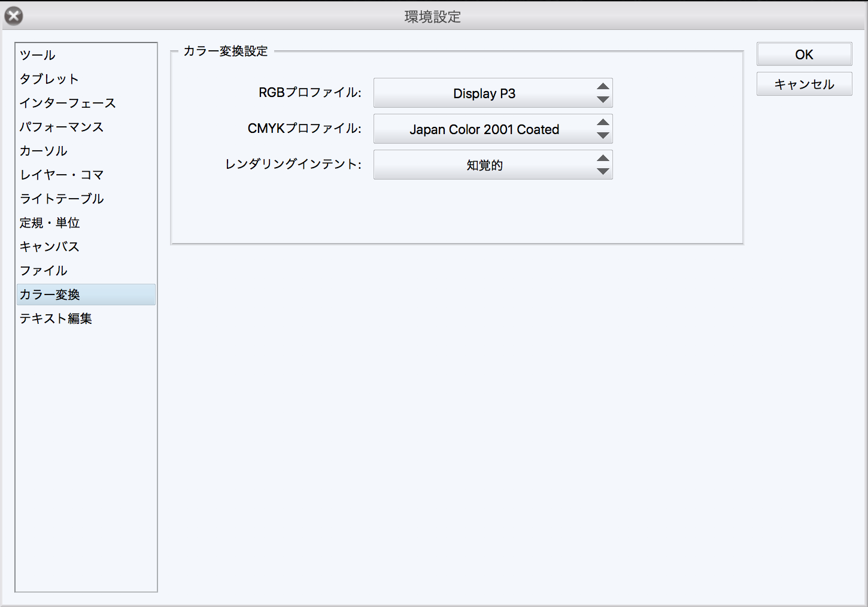Image resolution: width=868 pixels, height=607 pixels.
Task: Select カーソル category
Action: pyautogui.click(x=86, y=151)
